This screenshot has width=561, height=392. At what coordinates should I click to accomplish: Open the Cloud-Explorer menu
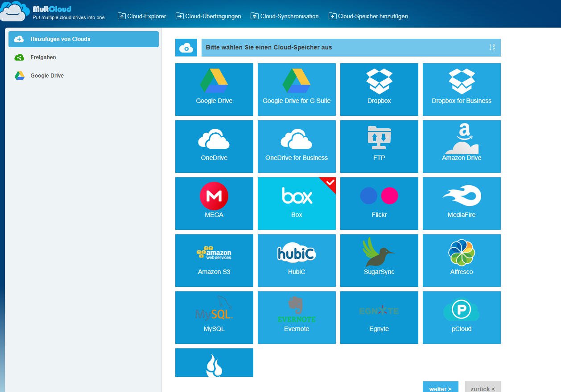pyautogui.click(x=142, y=16)
